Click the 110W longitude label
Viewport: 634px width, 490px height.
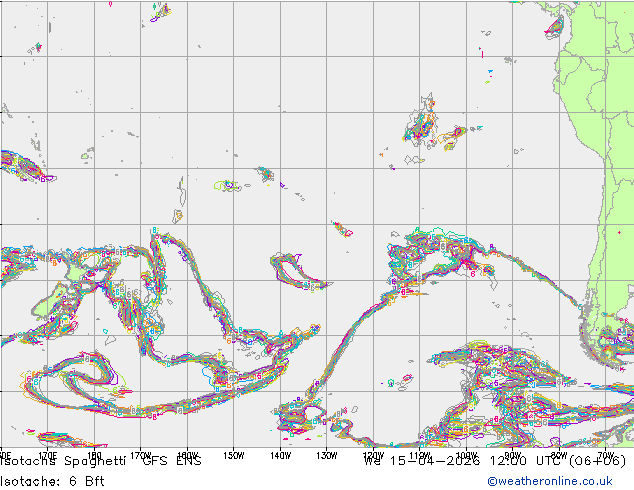coord(420,456)
